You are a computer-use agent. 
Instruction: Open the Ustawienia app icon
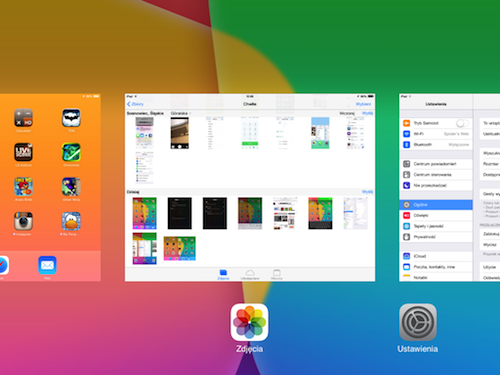coord(418,322)
